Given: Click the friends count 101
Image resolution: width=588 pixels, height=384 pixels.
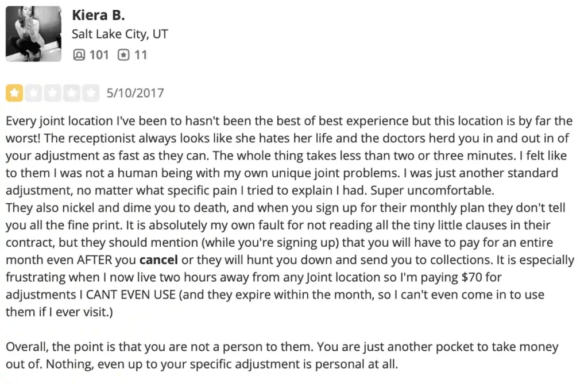Looking at the screenshot, I should click(x=99, y=55).
